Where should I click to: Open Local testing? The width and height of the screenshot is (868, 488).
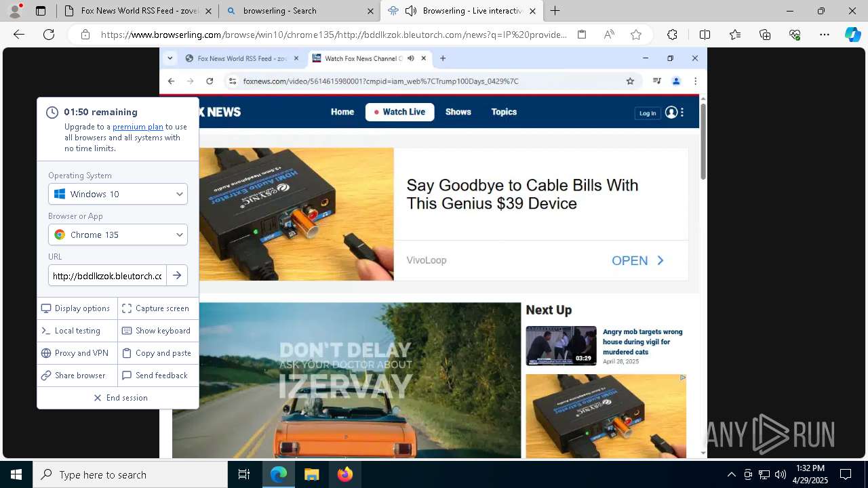tap(77, 331)
